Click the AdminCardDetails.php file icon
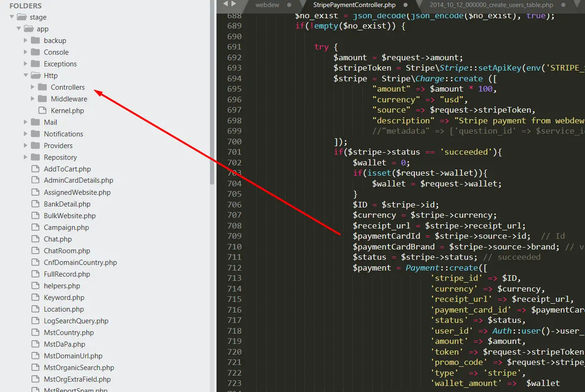This screenshot has height=392, width=585. (36, 180)
